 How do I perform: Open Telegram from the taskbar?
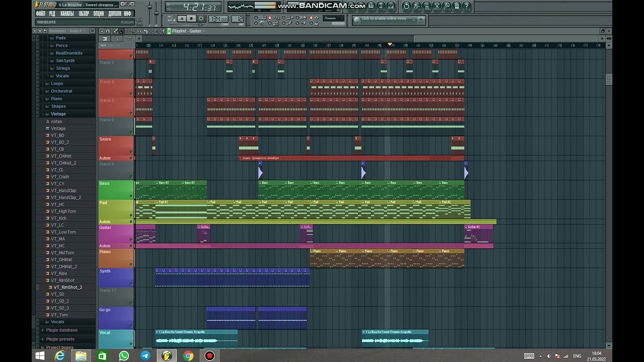coord(145,356)
